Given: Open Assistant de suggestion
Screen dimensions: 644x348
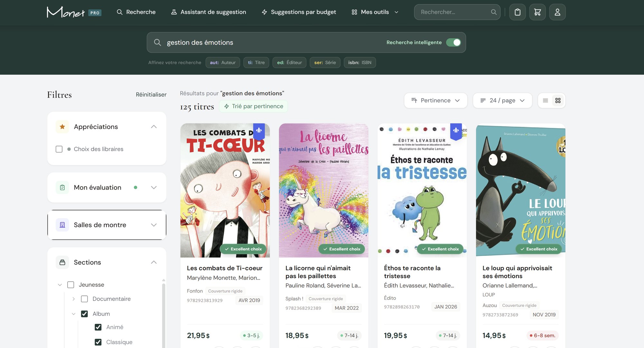Looking at the screenshot, I should click(x=209, y=12).
